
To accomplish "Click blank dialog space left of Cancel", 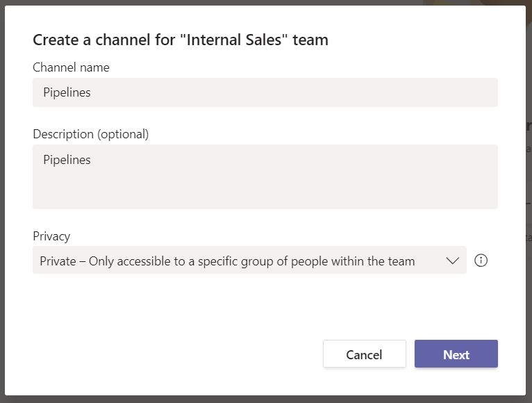I will coord(174,354).
